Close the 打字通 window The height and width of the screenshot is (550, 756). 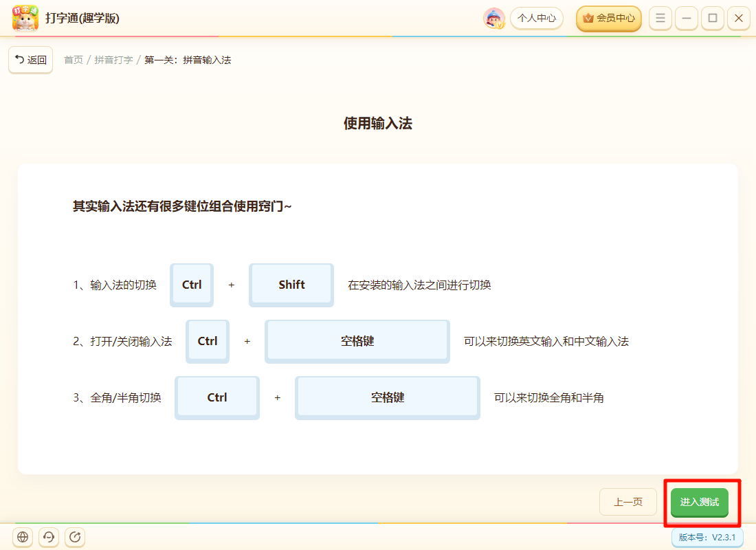point(739,19)
